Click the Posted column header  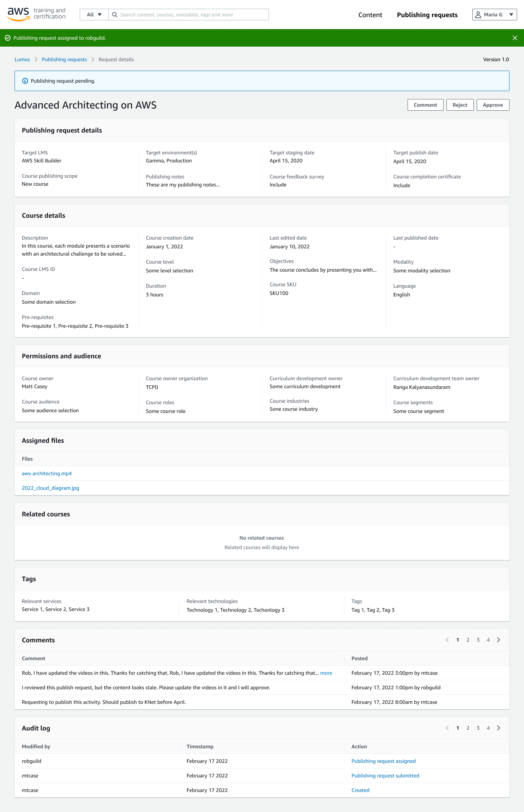click(360, 658)
